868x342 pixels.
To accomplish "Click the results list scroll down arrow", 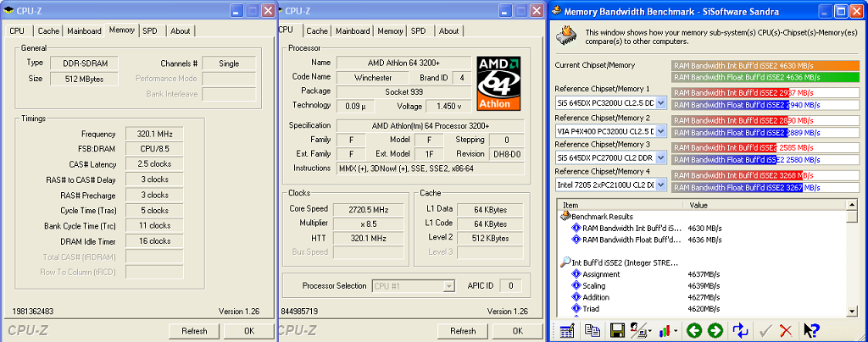I will [x=852, y=312].
